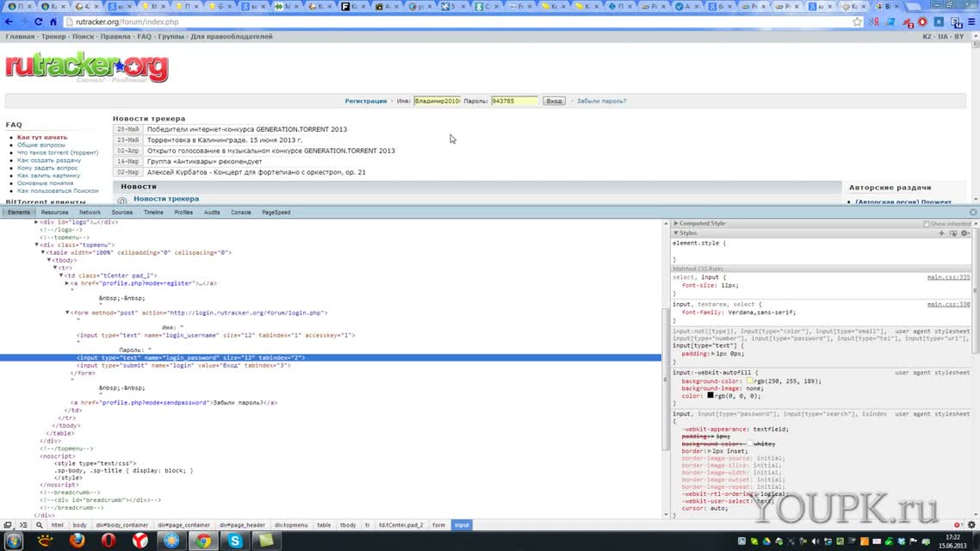Collapse the td class="tCenter pad_2" node
This screenshot has height=551, width=980.
point(60,275)
